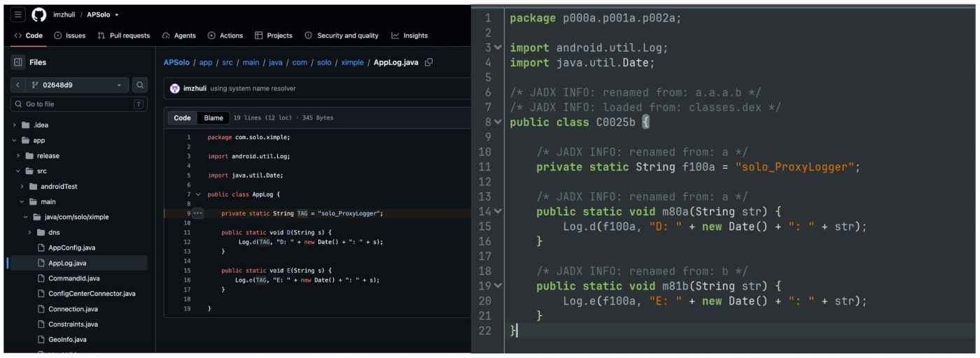Open Connection.java in the file tree
980x358 pixels.
click(x=73, y=309)
